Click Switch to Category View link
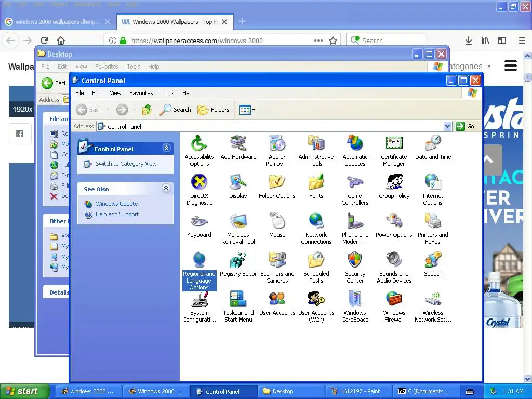Image resolution: width=532 pixels, height=399 pixels. (x=126, y=164)
